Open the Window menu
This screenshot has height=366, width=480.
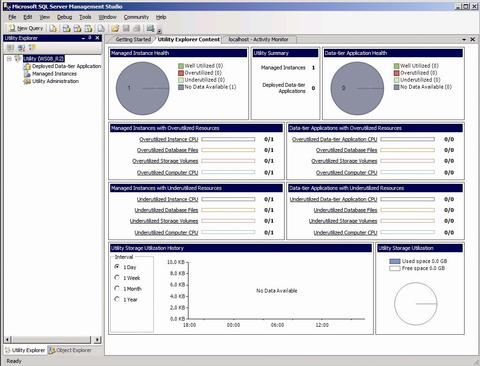107,17
